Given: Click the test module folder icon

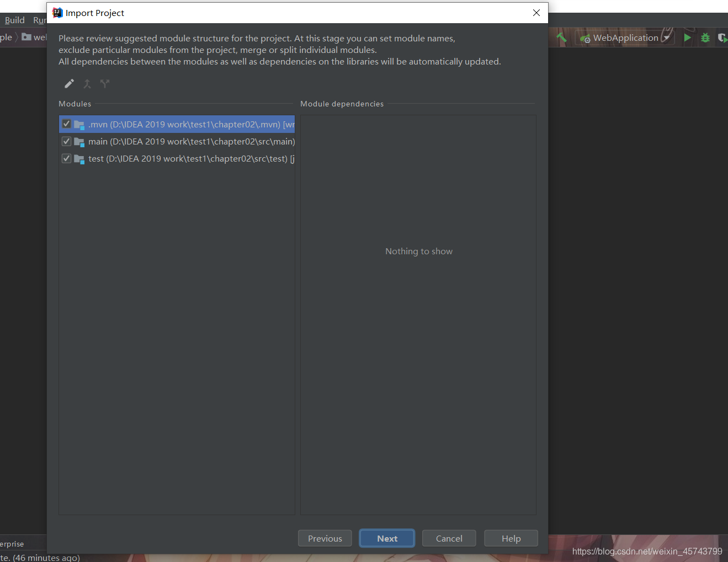Looking at the screenshot, I should coord(79,159).
